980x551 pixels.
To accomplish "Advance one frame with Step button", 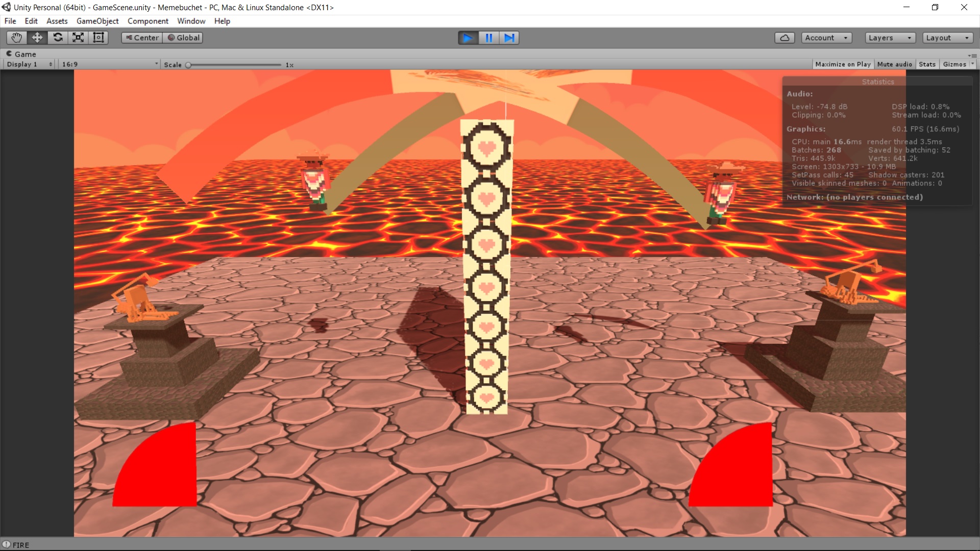I will point(509,38).
